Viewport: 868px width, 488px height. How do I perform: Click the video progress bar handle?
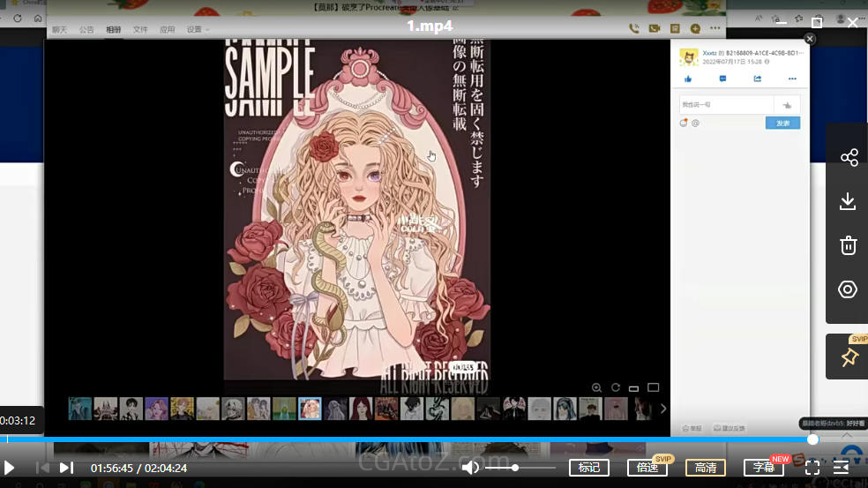click(812, 439)
